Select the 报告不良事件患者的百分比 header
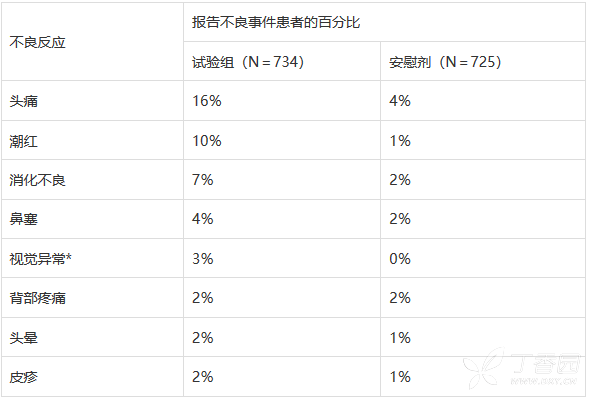The image size is (591, 400). (x=276, y=22)
